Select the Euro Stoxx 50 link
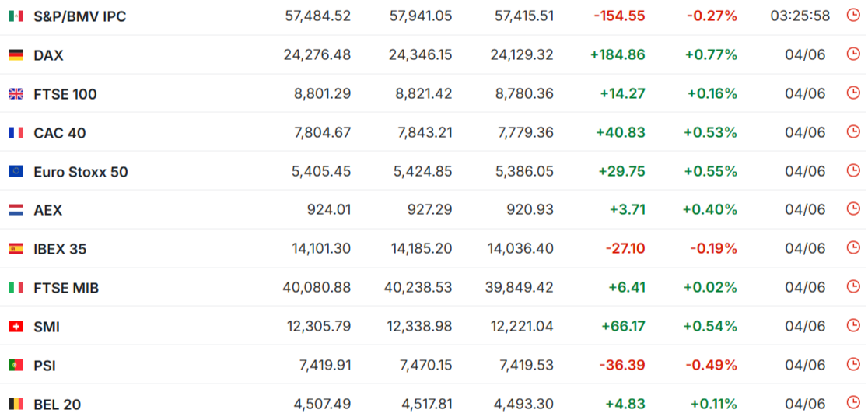The height and width of the screenshot is (417, 868). 81,172
